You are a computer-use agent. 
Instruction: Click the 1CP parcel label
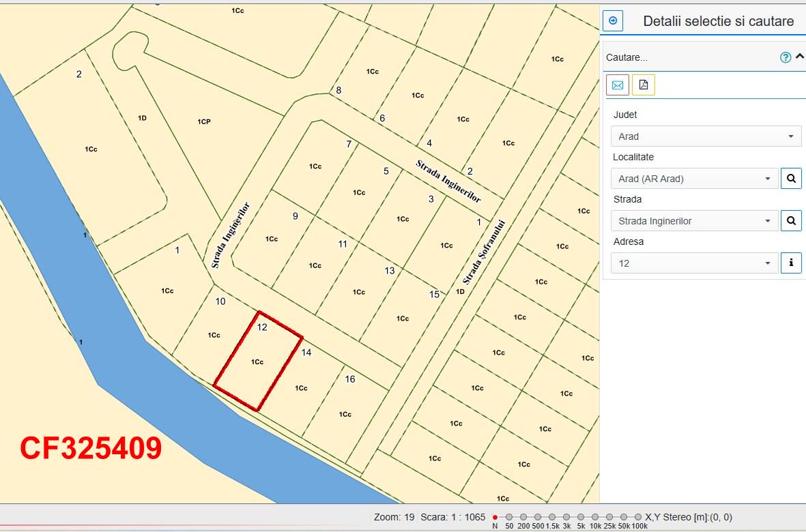point(204,121)
